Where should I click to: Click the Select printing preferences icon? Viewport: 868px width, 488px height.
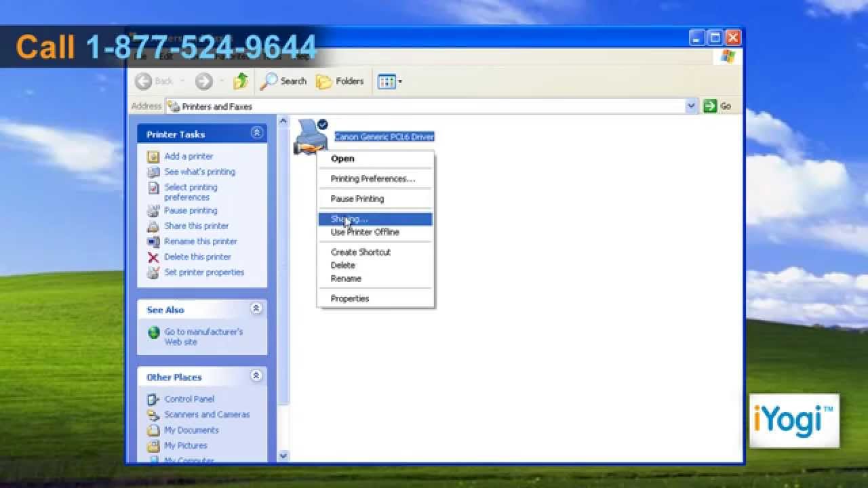pyautogui.click(x=153, y=188)
